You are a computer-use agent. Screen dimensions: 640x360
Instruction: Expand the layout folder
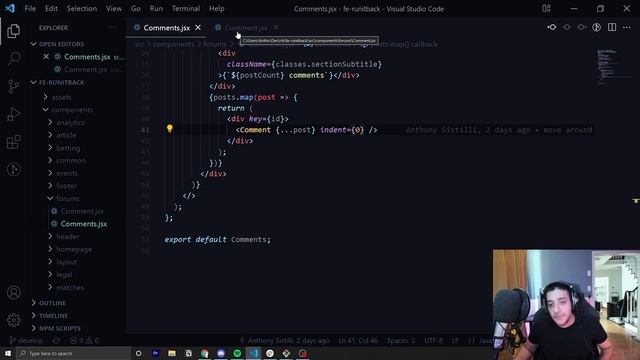67,262
